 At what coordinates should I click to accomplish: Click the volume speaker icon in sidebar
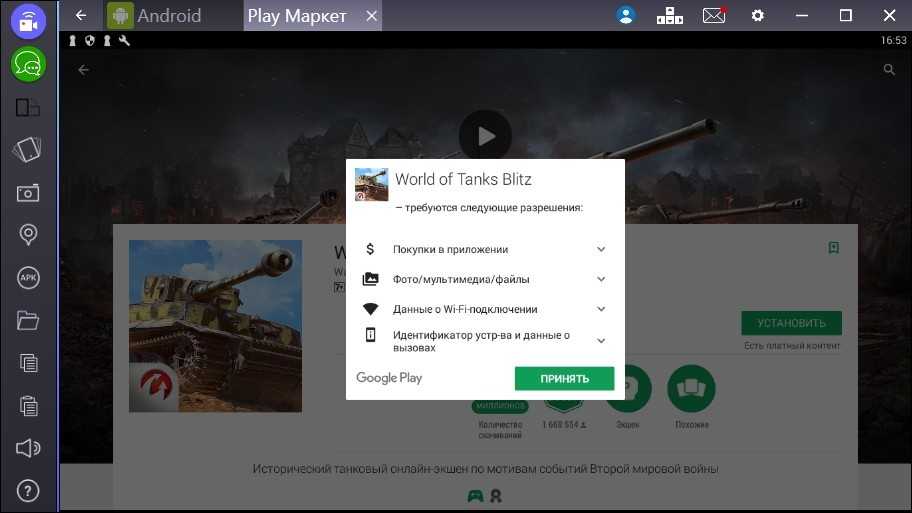[28, 448]
